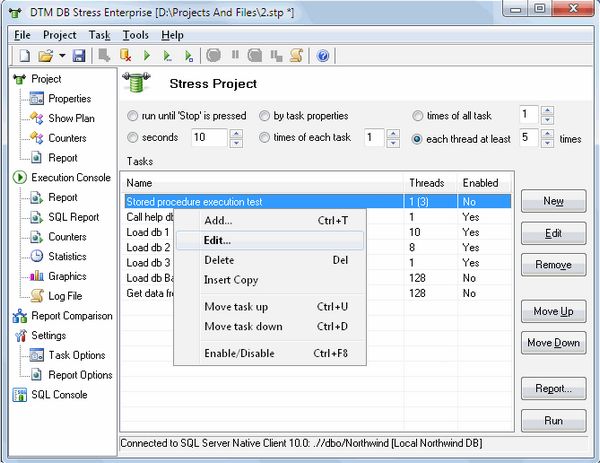This screenshot has width=600, height=463.
Task: Click the green run-with-dots toolbar icon
Action: click(x=168, y=56)
